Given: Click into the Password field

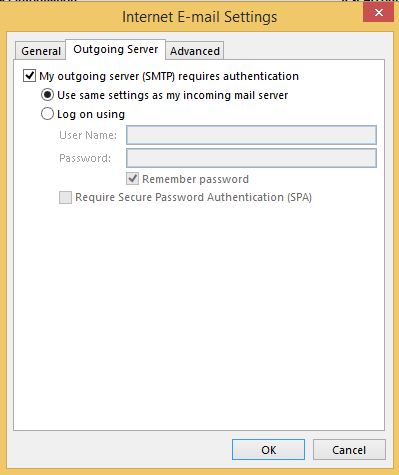Looking at the screenshot, I should (251, 158).
